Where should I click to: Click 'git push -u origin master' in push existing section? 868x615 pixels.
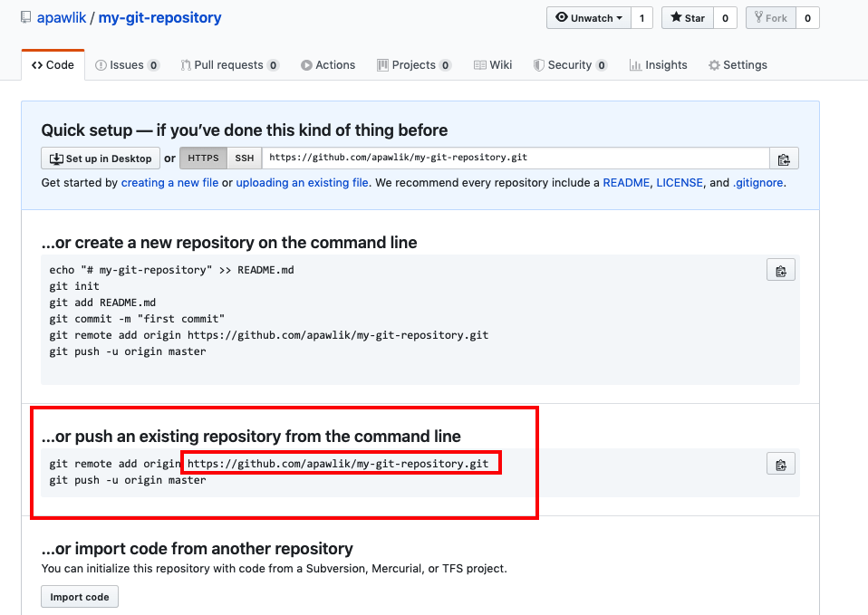tap(128, 480)
